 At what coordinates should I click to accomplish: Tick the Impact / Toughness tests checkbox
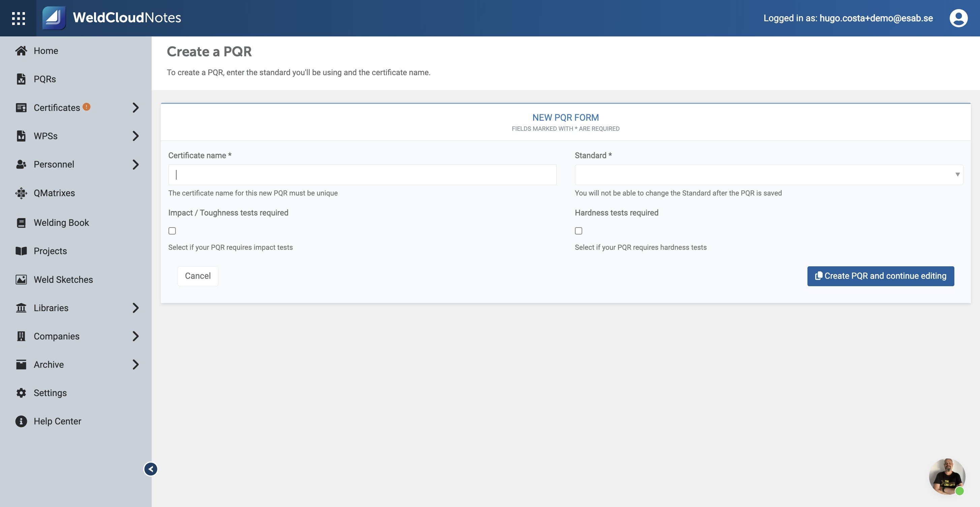pyautogui.click(x=172, y=231)
